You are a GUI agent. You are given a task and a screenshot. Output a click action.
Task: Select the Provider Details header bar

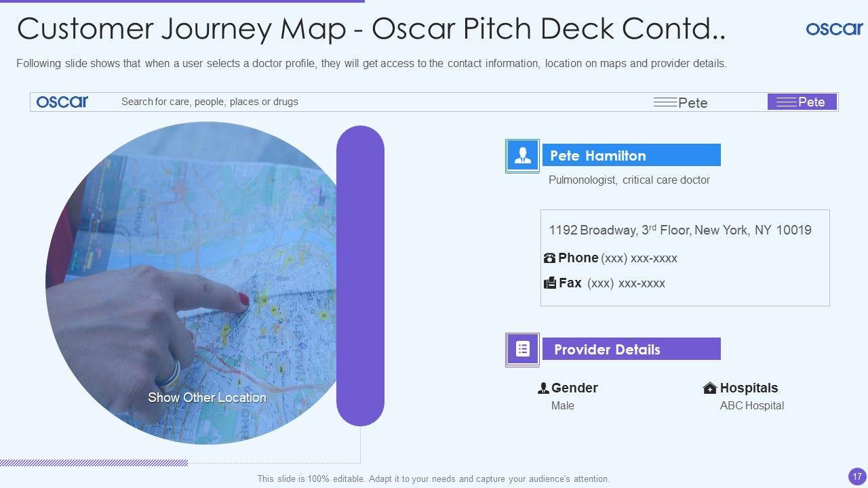[x=631, y=349]
